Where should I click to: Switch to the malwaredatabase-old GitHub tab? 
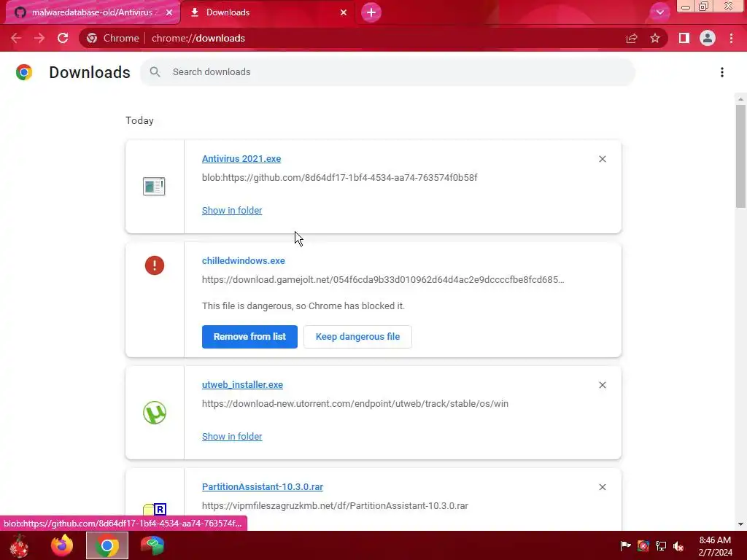coord(93,12)
